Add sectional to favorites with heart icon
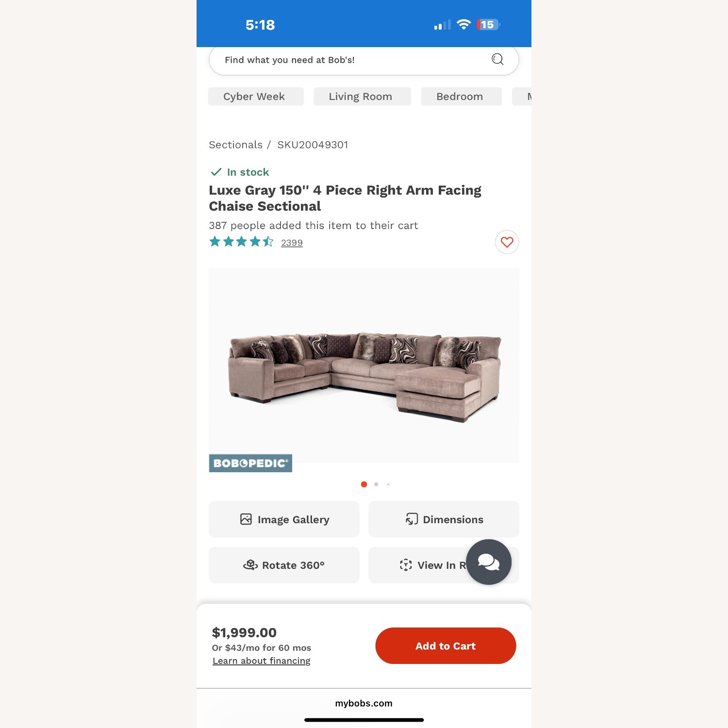 tap(507, 242)
